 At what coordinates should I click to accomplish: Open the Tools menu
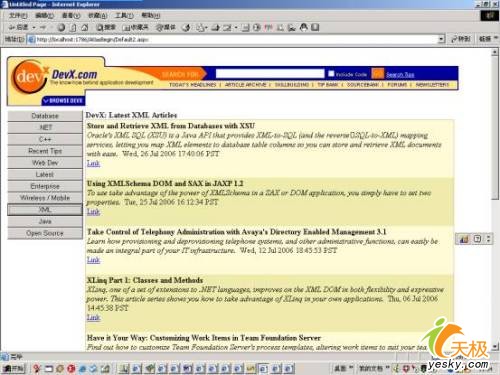pos(124,15)
